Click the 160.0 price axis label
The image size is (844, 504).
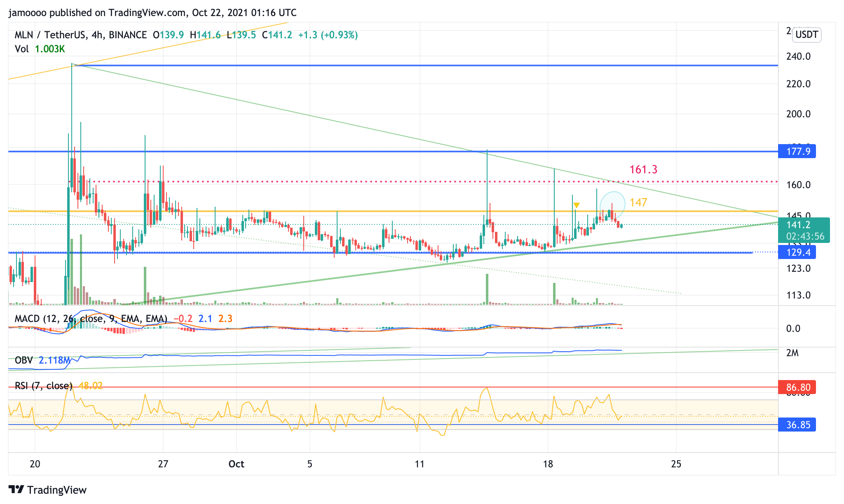(x=798, y=185)
